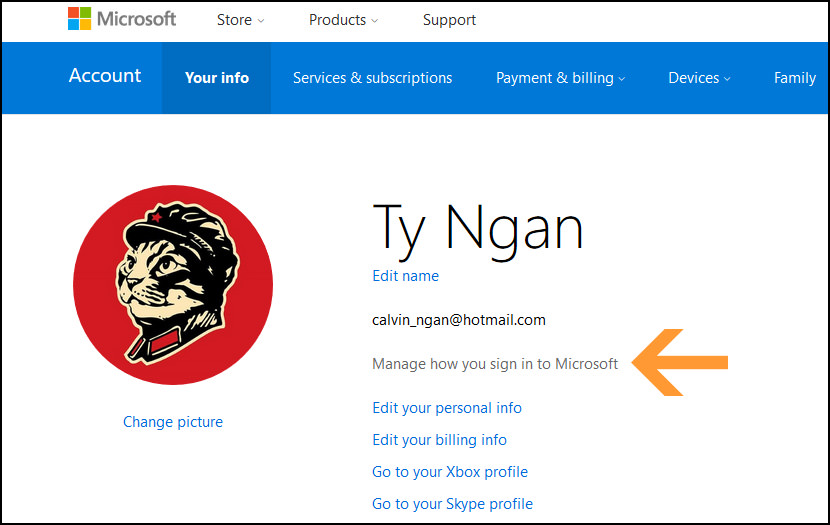Expand Payment & billing dropdown
Screen dimensions: 830x525
pyautogui.click(x=560, y=78)
